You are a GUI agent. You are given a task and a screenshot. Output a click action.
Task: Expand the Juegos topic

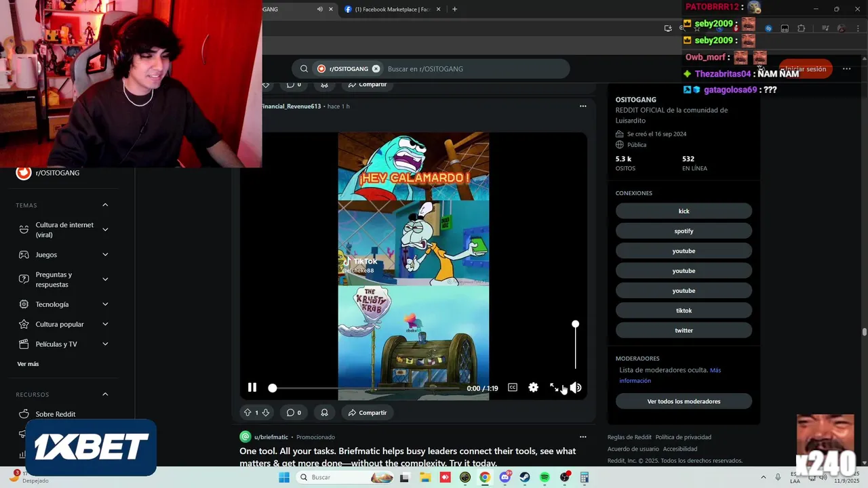105,254
